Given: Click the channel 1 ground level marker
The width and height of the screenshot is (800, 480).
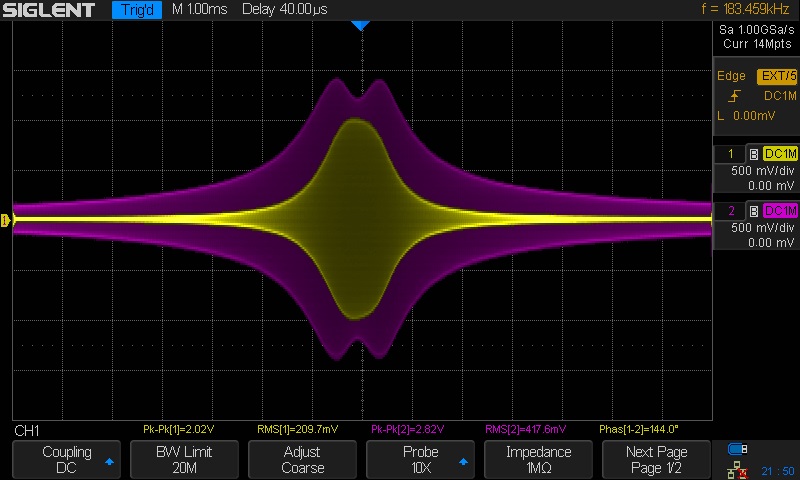Looking at the screenshot, I should point(6,220).
